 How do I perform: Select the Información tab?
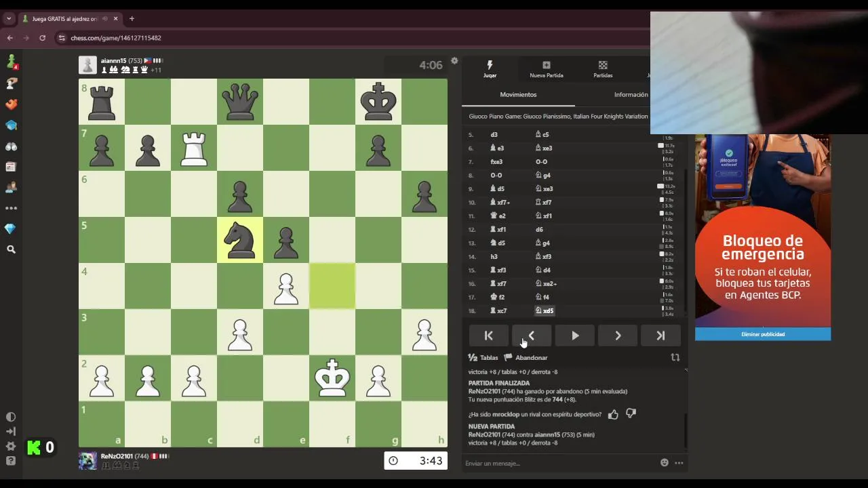pos(631,95)
